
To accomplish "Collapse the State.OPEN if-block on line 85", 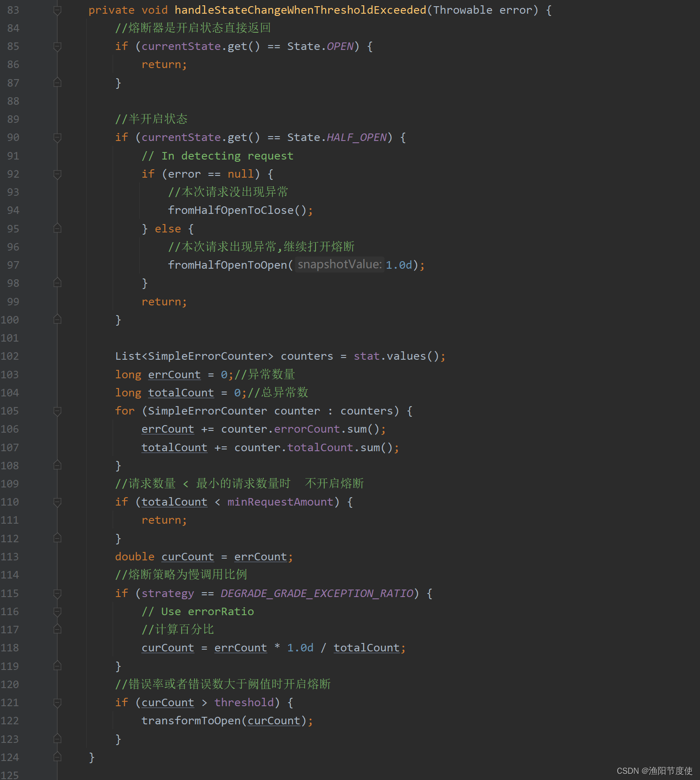I will pos(57,46).
